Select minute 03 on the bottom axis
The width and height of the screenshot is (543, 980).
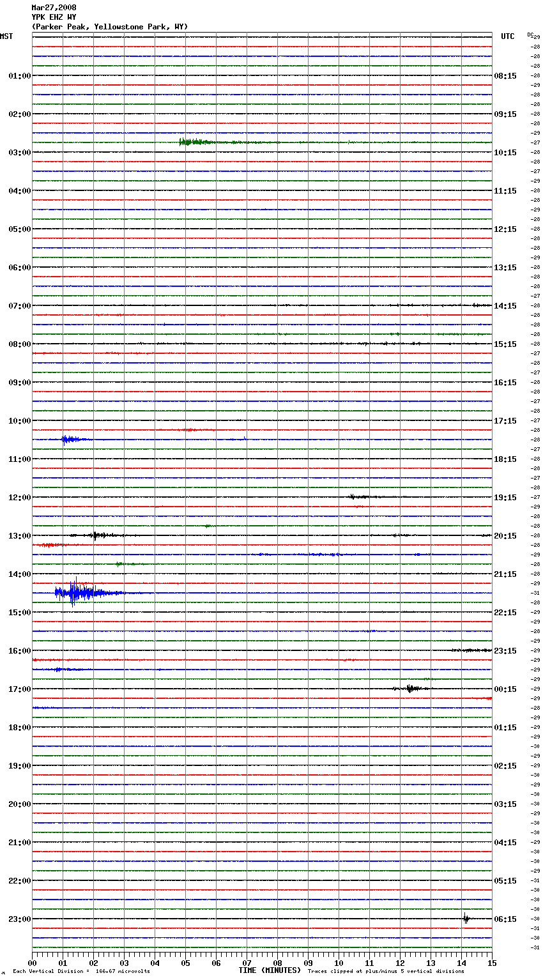124,963
